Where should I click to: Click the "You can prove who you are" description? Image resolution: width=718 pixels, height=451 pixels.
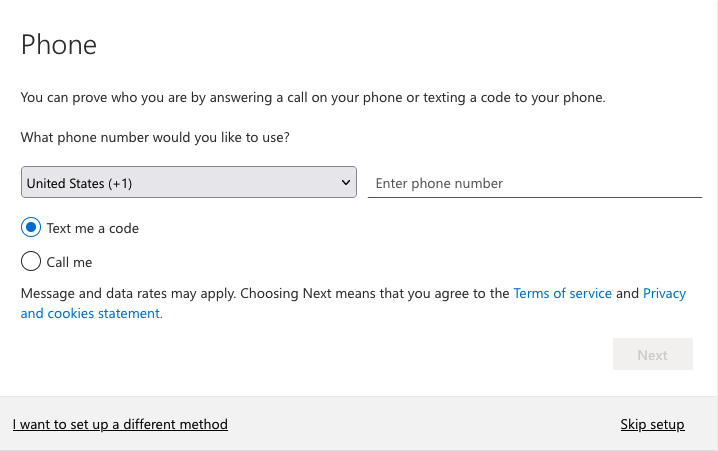(x=313, y=98)
